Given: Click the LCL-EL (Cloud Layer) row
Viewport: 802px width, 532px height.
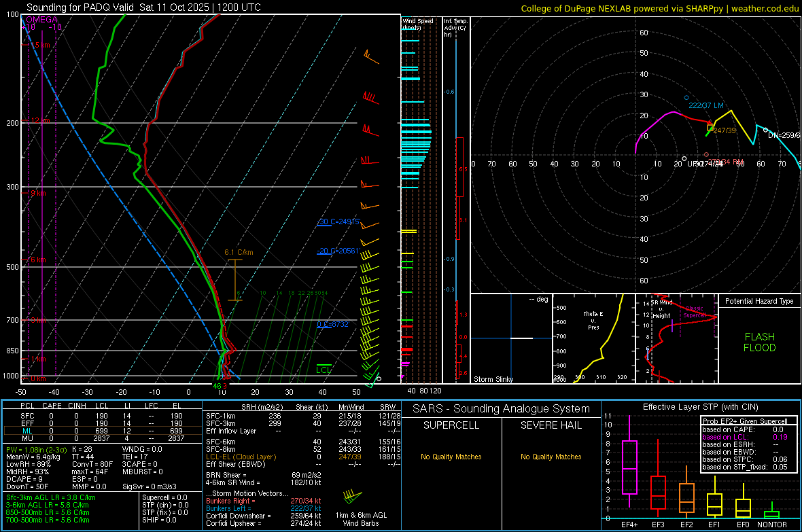Looking at the screenshot, I should coord(303,457).
